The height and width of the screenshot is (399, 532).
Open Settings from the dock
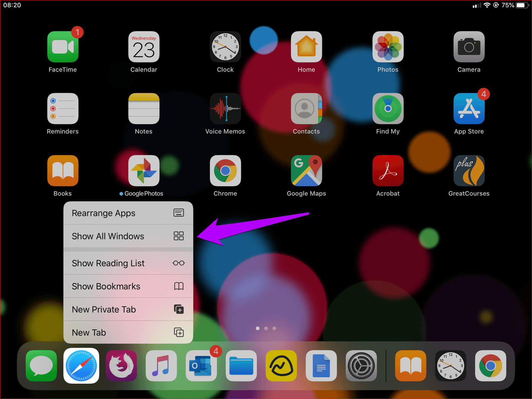tap(361, 366)
